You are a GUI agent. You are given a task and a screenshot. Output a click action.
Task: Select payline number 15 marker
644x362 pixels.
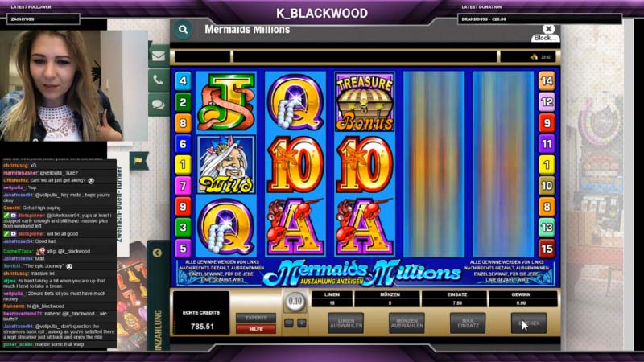pos(547,249)
